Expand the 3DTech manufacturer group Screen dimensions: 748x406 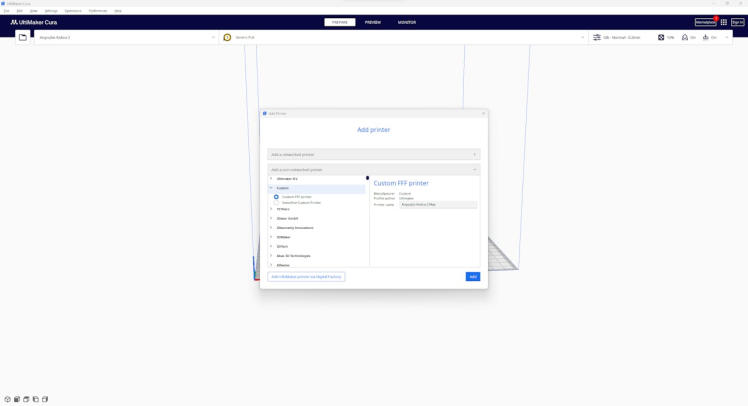click(271, 246)
